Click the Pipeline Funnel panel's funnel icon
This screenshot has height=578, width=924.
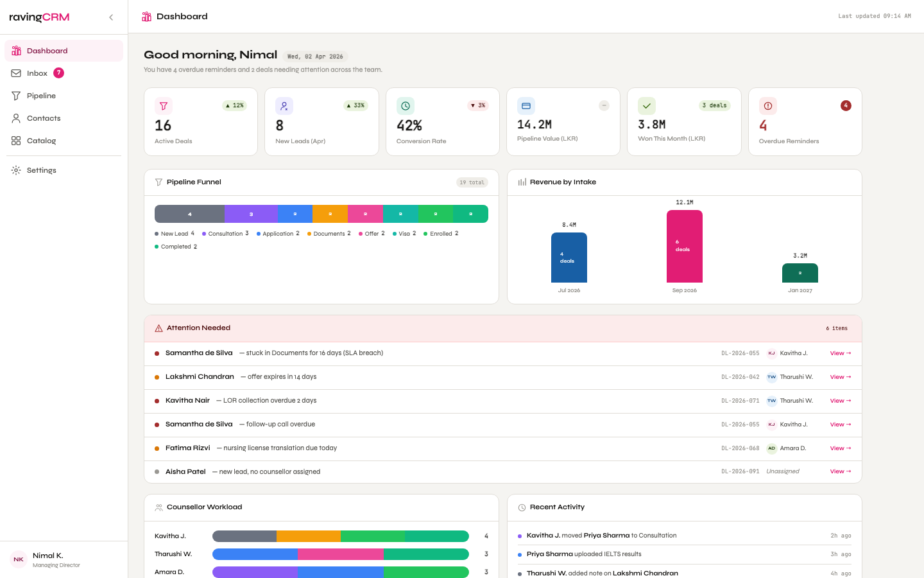(158, 182)
